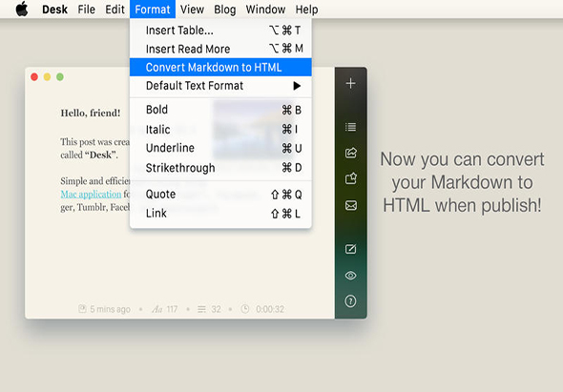Viewport: 563px width, 392px height.
Task: Choose Insert Table… from Format menu
Action: point(220,31)
